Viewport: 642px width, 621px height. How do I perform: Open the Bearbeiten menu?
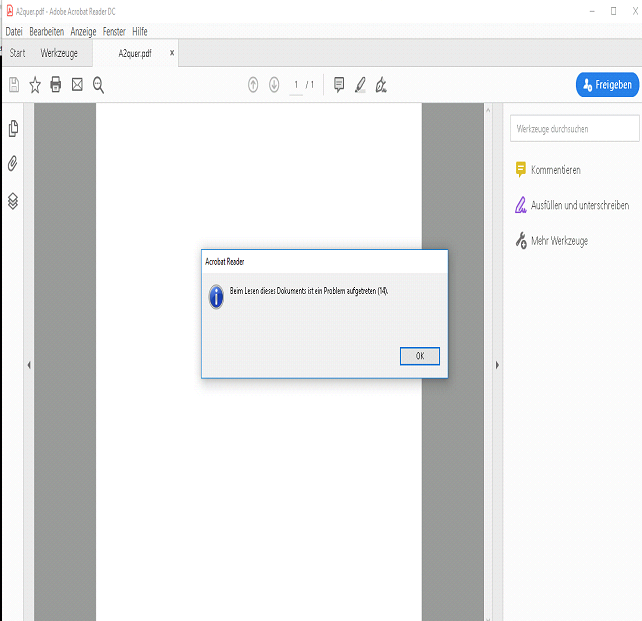[47, 32]
